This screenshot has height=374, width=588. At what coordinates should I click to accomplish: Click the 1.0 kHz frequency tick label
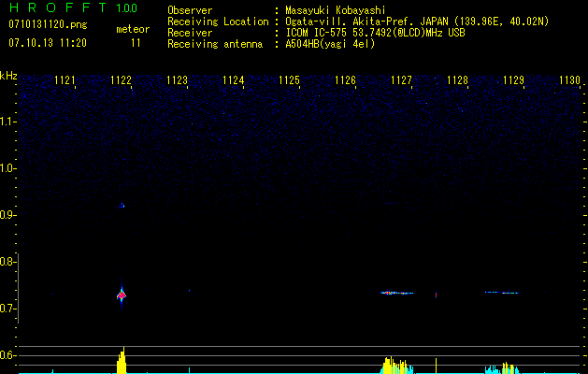tap(7, 168)
